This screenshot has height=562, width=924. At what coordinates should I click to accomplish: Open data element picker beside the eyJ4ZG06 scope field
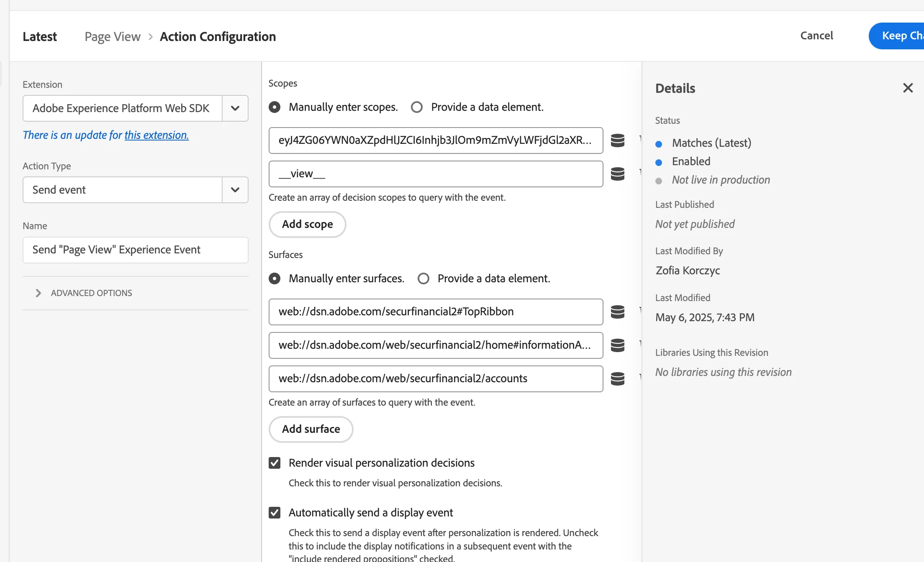pos(617,140)
